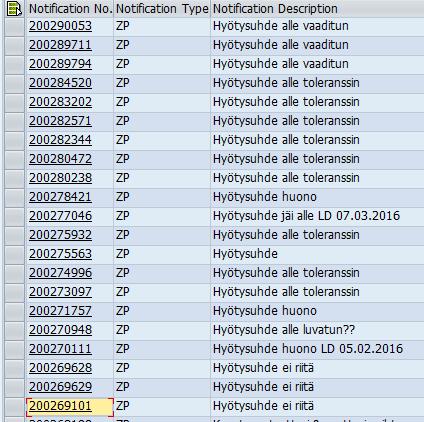Open notification 200270948
This screenshot has width=424, height=422.
(60, 330)
